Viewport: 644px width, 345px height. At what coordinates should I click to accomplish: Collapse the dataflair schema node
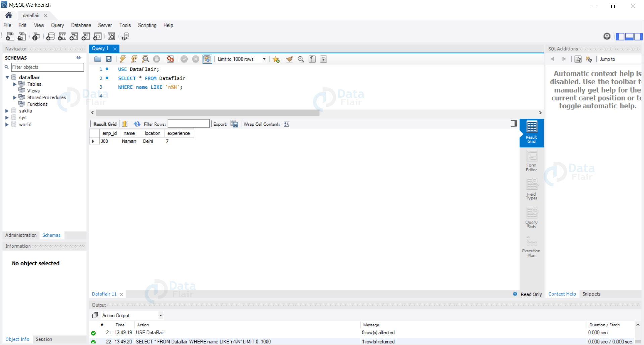7,77
